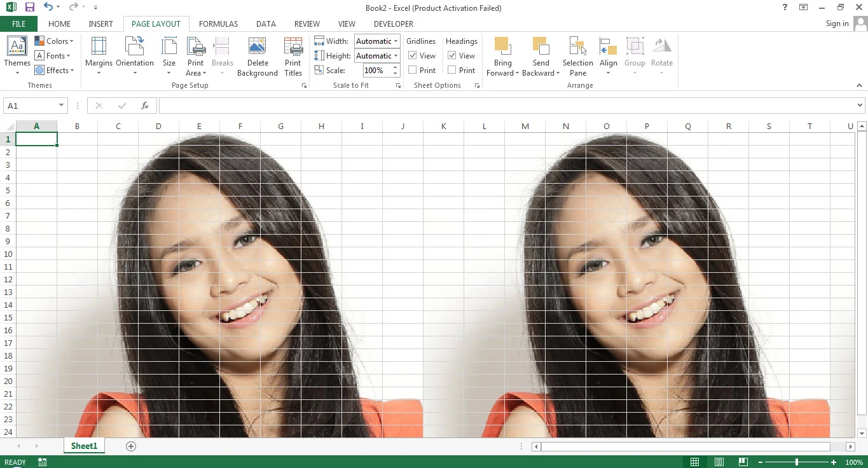Switch to the FORMULAS ribbon tab

[218, 24]
